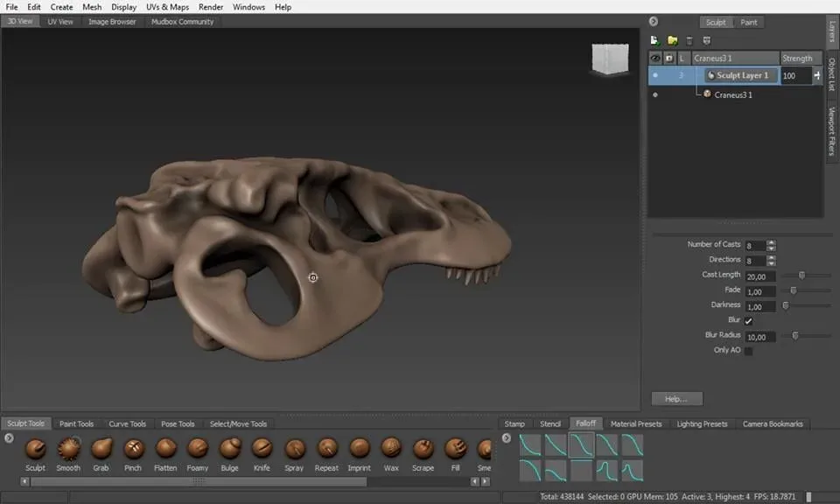Select the fourth falloff curve preset
840x504 pixels.
607,444
